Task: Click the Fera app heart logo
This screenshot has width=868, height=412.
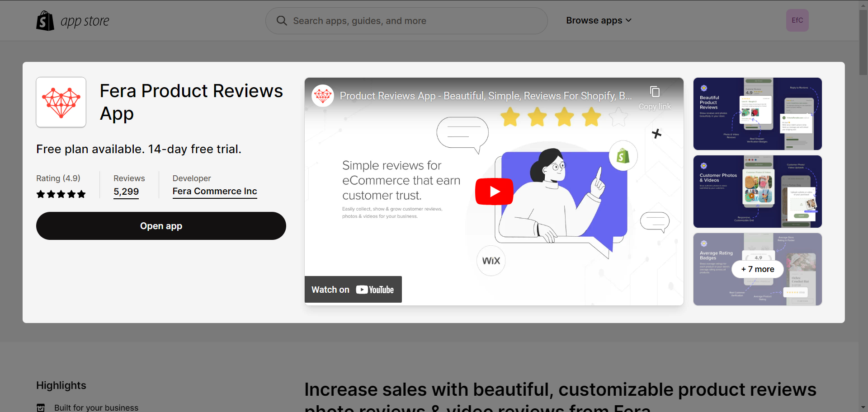Action: (61, 102)
